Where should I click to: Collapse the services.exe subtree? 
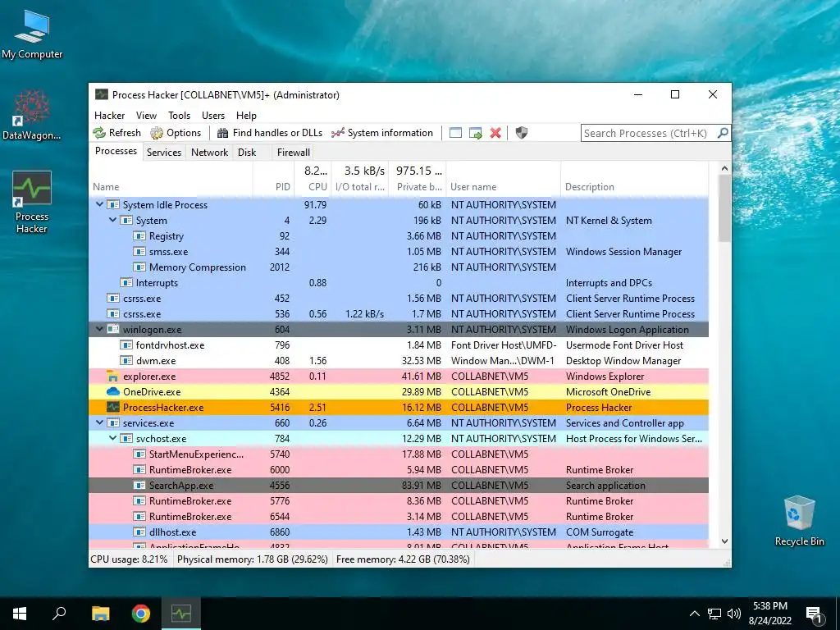tap(99, 422)
